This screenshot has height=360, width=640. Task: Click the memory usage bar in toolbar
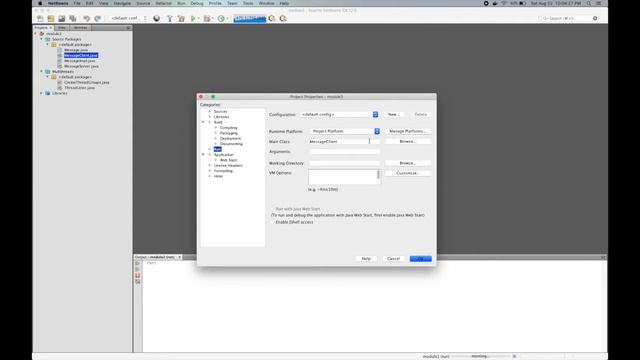[x=250, y=18]
